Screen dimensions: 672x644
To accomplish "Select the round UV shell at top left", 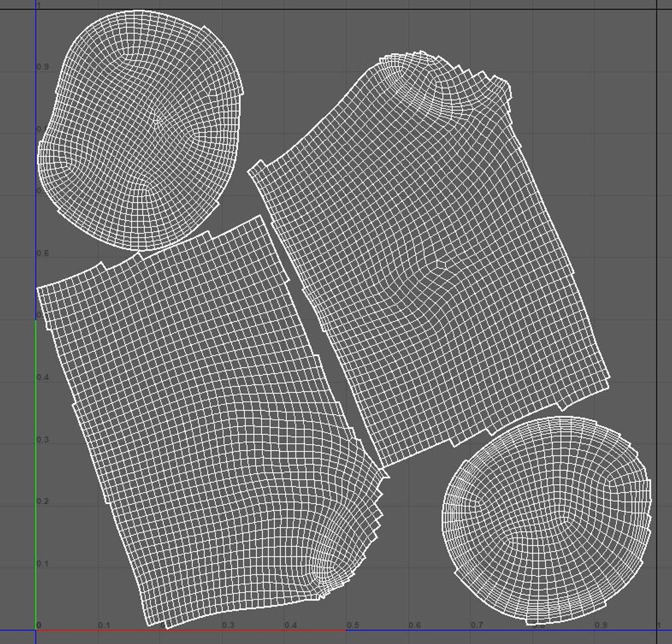I will [141, 130].
